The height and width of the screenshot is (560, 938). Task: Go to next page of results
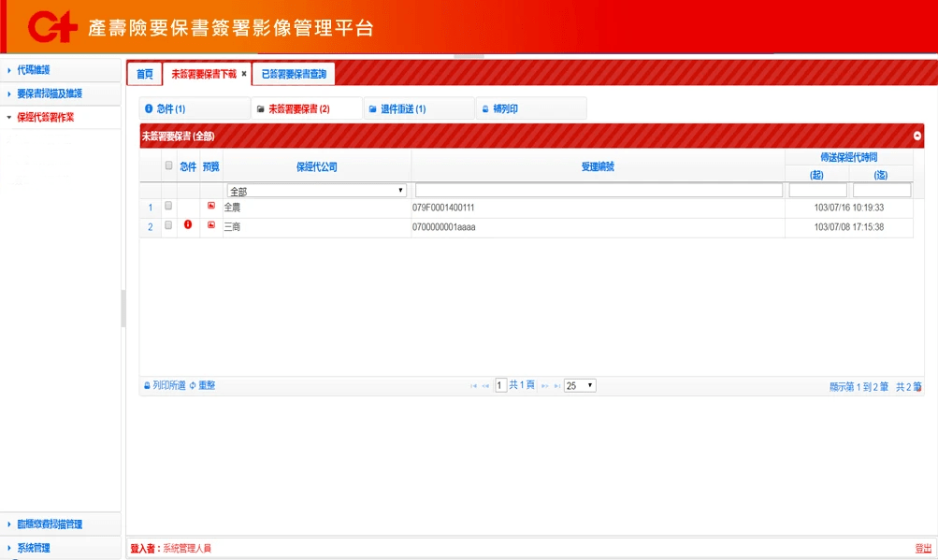[544, 386]
